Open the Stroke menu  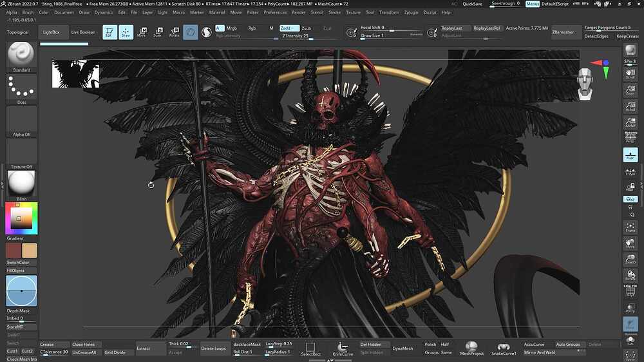pyautogui.click(x=334, y=12)
